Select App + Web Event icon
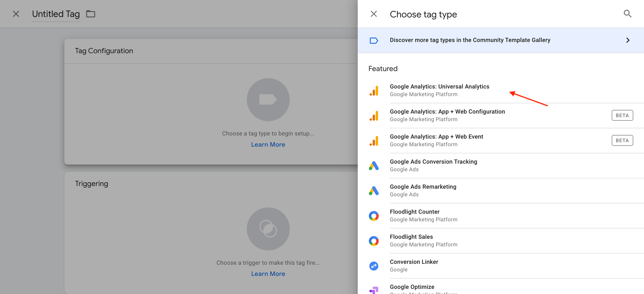The image size is (644, 294). point(374,141)
